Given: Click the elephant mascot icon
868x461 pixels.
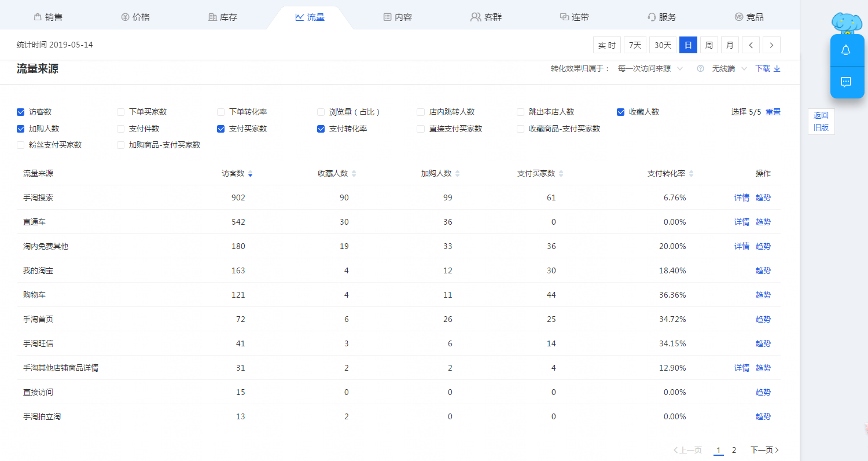Looking at the screenshot, I should [x=847, y=23].
